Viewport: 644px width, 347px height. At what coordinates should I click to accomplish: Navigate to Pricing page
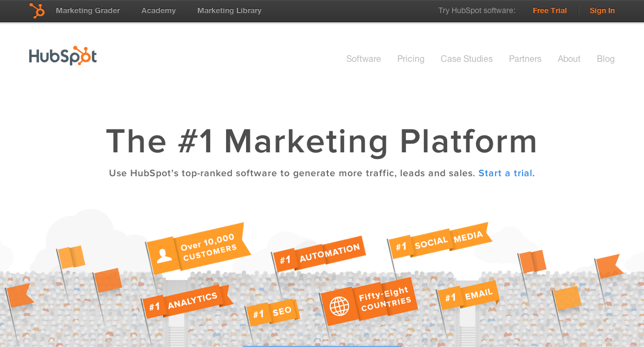click(x=411, y=59)
